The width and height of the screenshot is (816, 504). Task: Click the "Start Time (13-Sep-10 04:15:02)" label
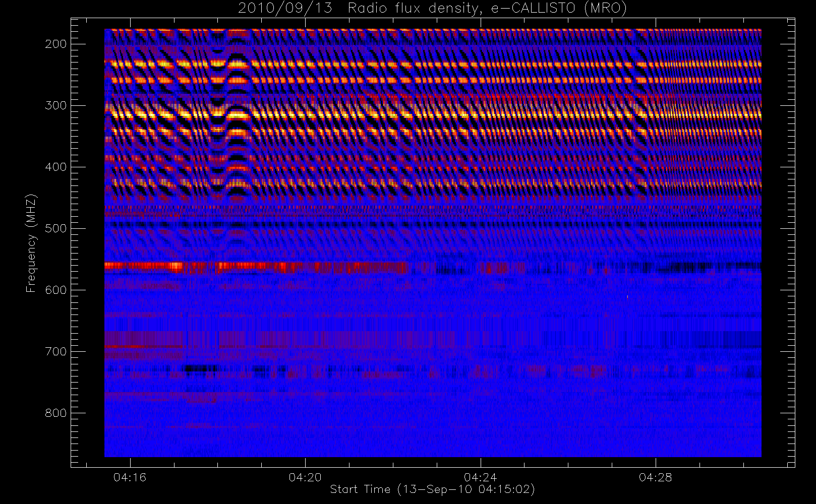(x=432, y=489)
